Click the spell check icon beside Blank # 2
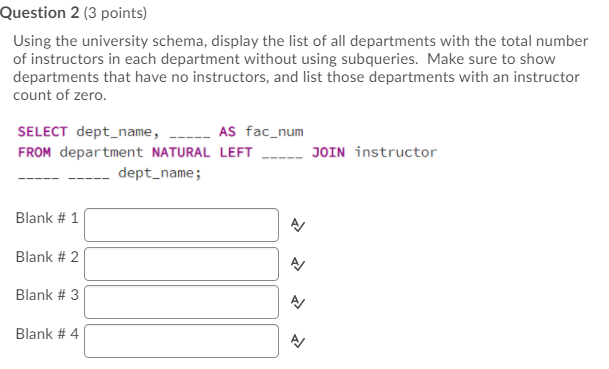Screen dimensions: 609x369 click(298, 264)
